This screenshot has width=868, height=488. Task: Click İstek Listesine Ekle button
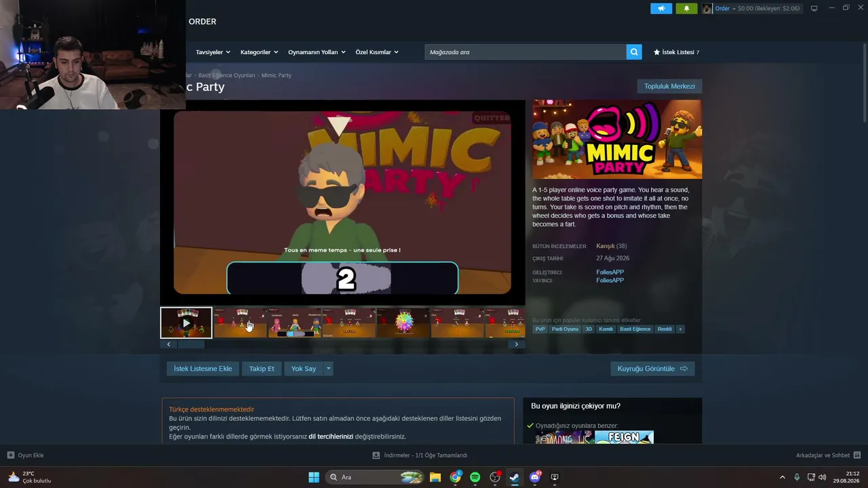pyautogui.click(x=203, y=369)
